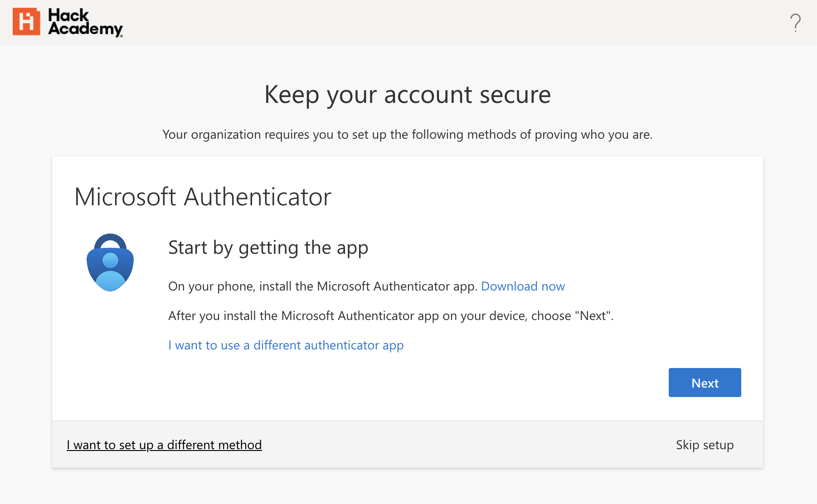Choose to use a different authenticator app
Screen dimensions: 817x504
tap(286, 345)
